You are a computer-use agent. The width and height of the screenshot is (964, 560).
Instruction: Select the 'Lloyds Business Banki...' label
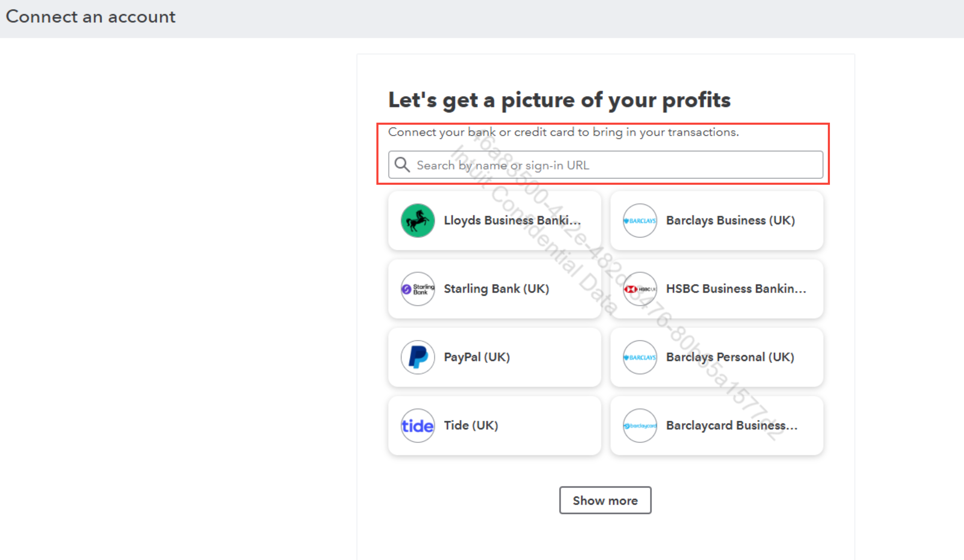click(x=512, y=221)
